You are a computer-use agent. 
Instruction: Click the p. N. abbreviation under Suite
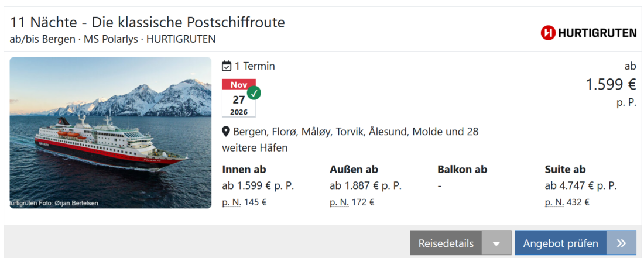tap(554, 202)
